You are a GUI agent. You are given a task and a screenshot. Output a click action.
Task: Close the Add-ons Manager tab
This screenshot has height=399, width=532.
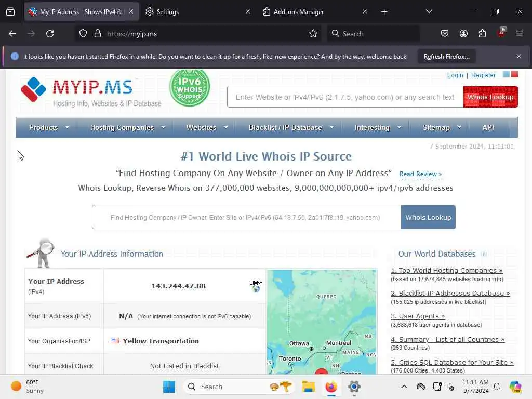365,12
